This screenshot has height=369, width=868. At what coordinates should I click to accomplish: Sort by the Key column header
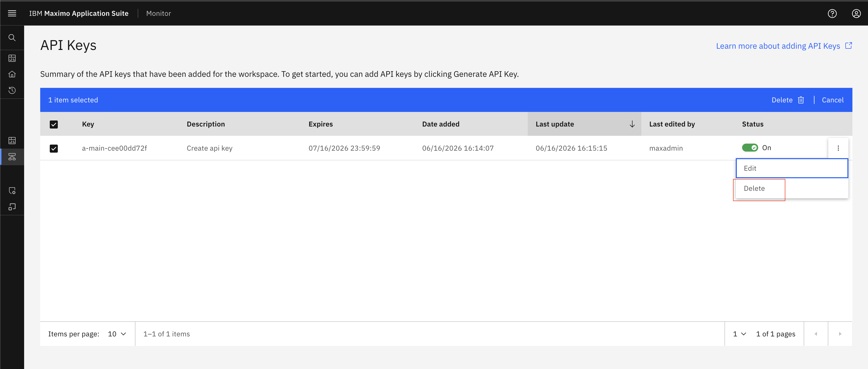point(88,124)
